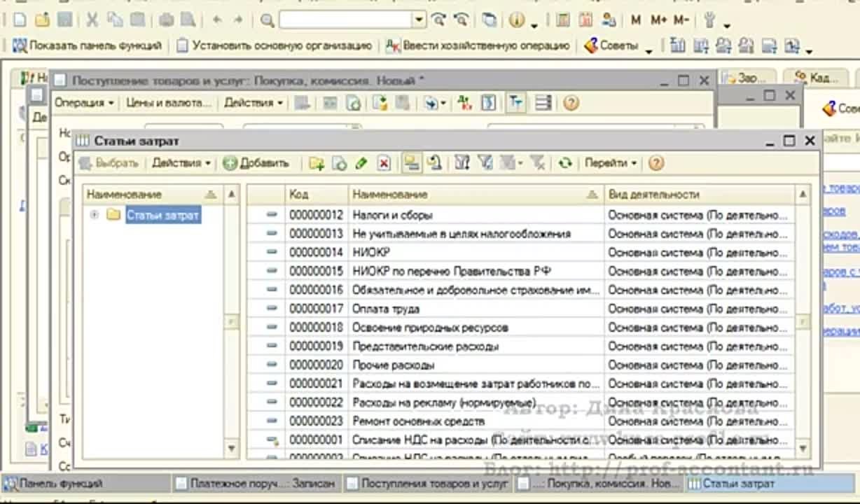Open the Операция menu in document window

tap(84, 103)
